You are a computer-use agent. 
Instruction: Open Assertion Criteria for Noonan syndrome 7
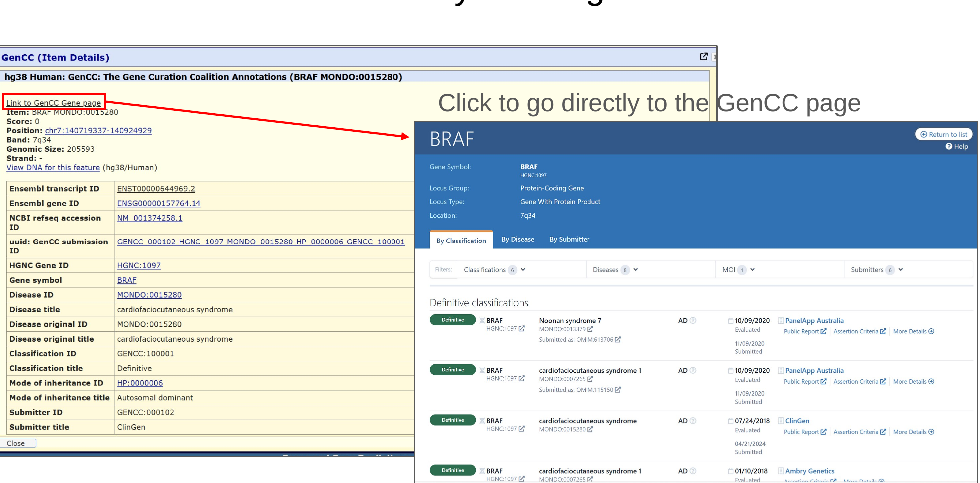(x=860, y=332)
